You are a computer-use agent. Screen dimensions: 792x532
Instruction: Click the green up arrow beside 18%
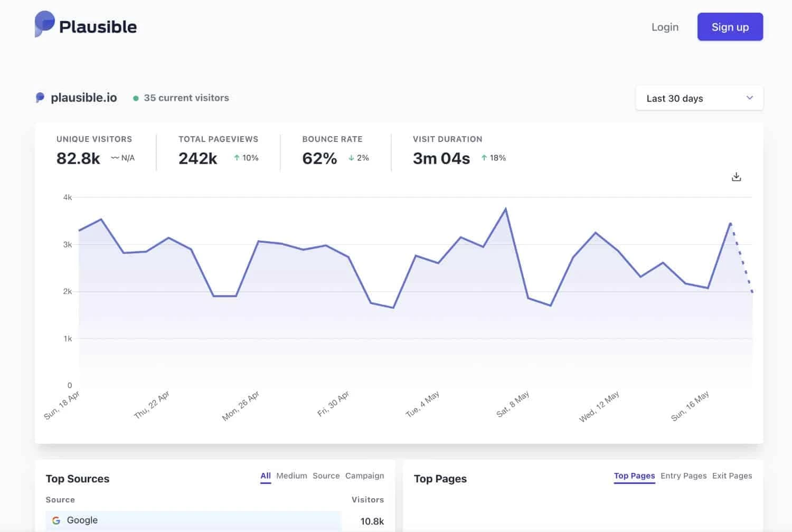click(x=484, y=157)
